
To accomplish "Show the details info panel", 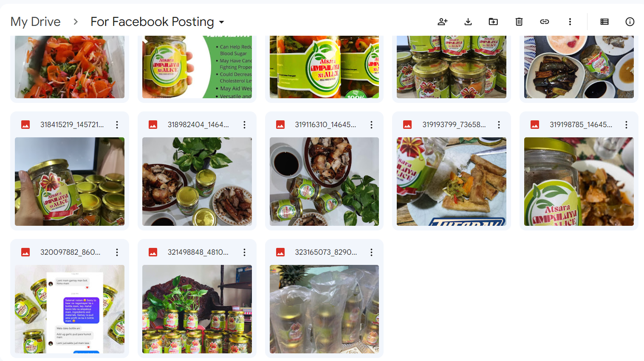I will pos(630,22).
